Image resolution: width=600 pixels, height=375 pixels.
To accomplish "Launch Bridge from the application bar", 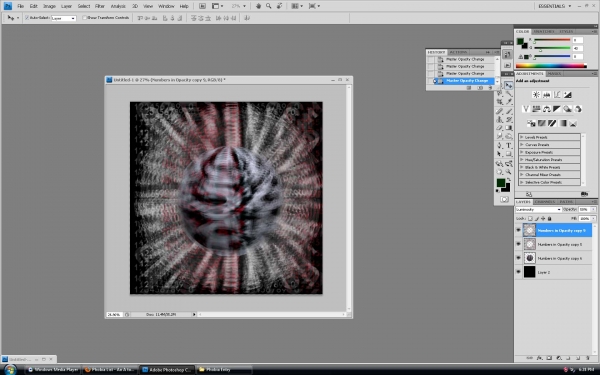I will (x=202, y=6).
